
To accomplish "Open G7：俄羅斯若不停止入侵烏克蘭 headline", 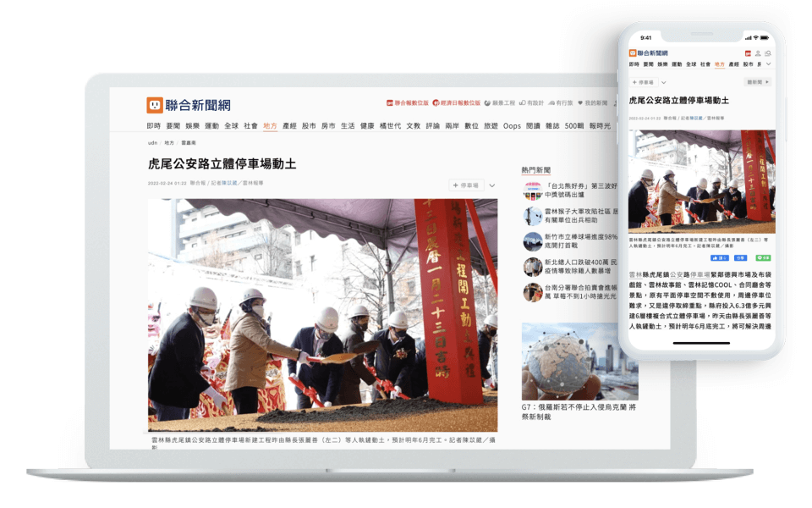I will point(579,412).
